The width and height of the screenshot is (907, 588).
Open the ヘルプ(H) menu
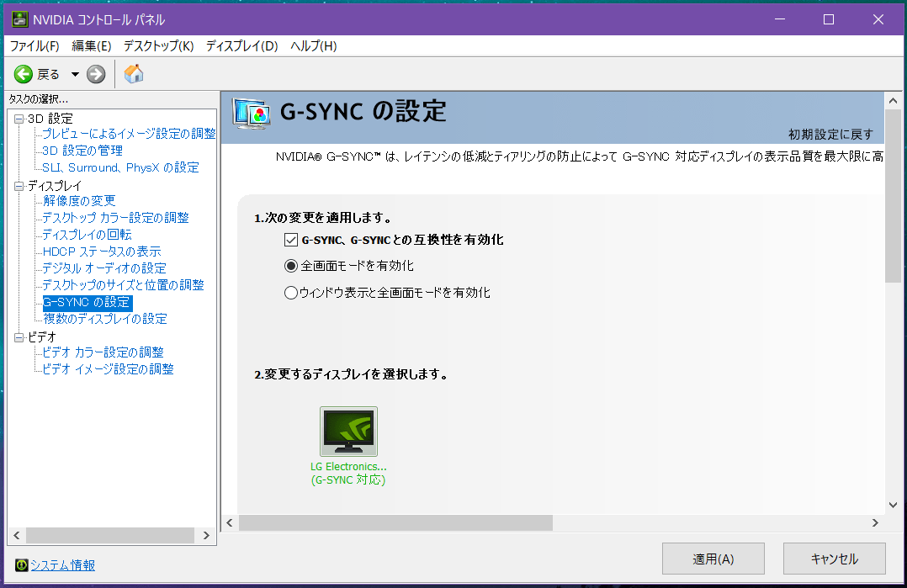click(x=314, y=46)
